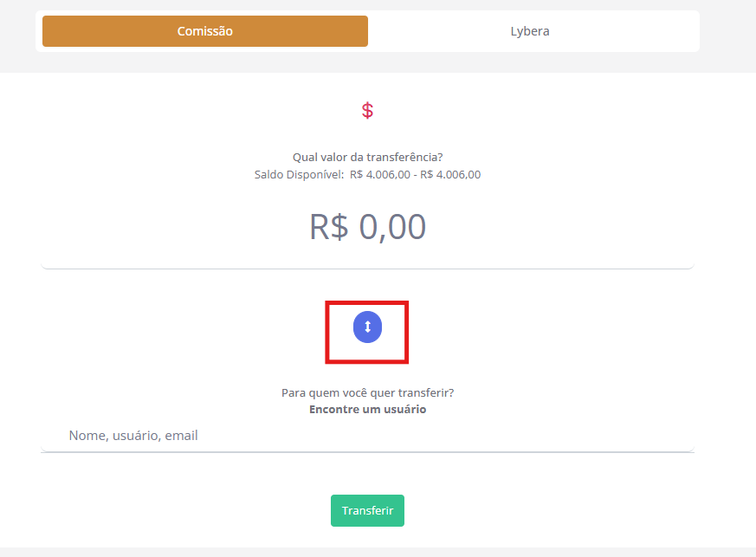Select the Comissão tab

click(x=205, y=31)
